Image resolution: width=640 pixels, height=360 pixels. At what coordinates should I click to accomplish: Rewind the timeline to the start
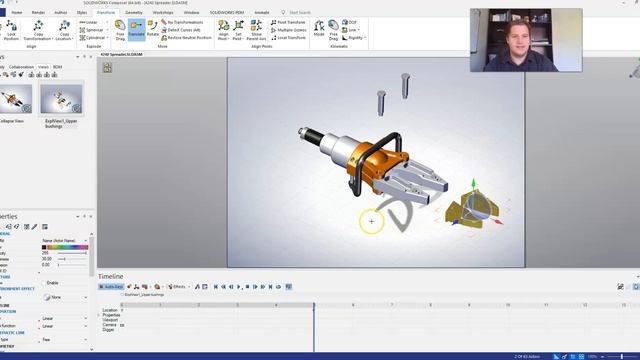coord(216,287)
